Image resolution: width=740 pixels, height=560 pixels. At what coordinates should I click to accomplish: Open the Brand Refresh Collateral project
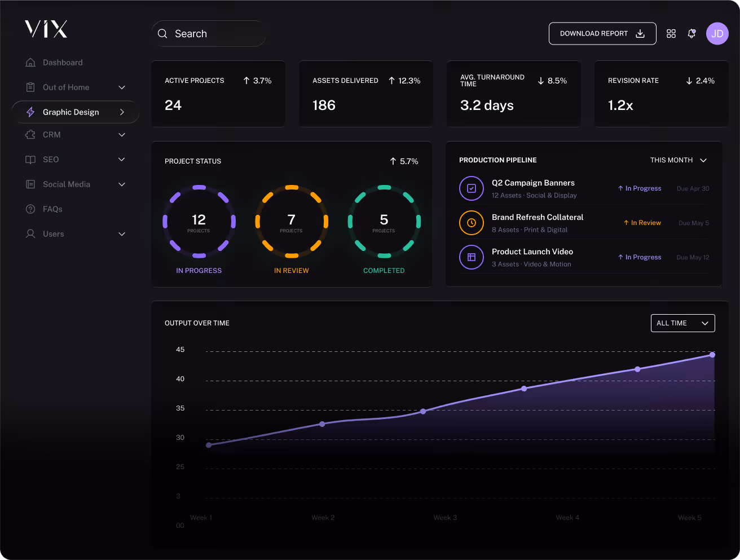point(538,217)
